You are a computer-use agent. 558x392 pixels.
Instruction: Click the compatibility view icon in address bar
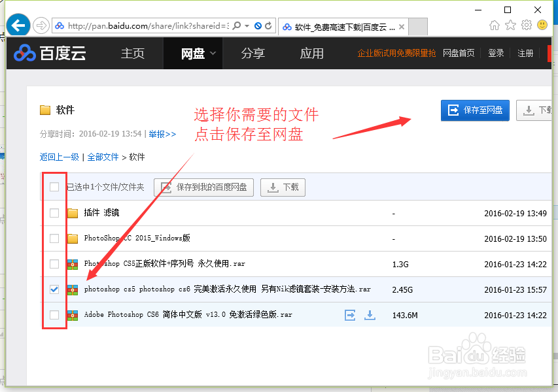[258, 25]
